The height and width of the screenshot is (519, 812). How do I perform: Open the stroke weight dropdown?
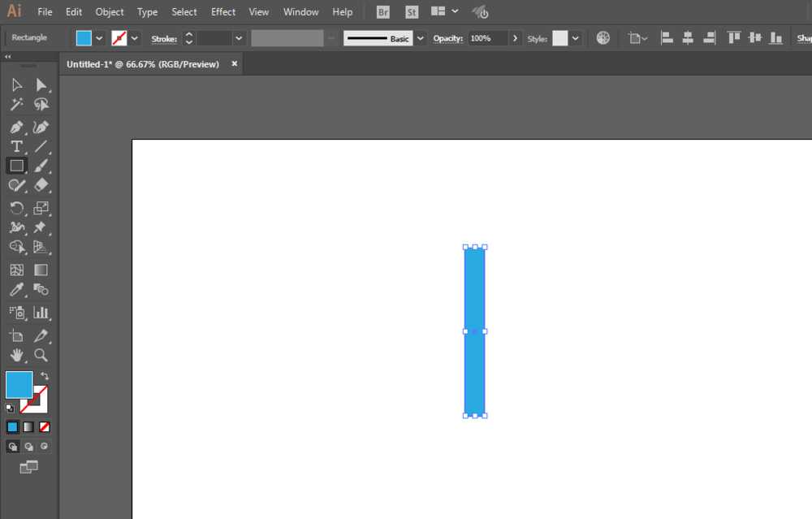click(x=239, y=38)
